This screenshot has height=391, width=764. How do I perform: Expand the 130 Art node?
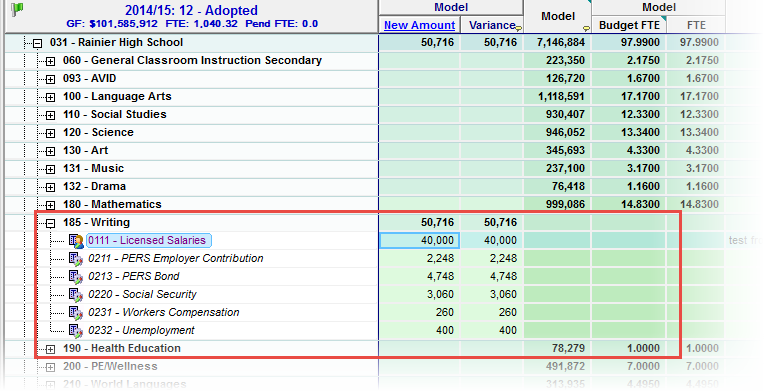tap(50, 152)
